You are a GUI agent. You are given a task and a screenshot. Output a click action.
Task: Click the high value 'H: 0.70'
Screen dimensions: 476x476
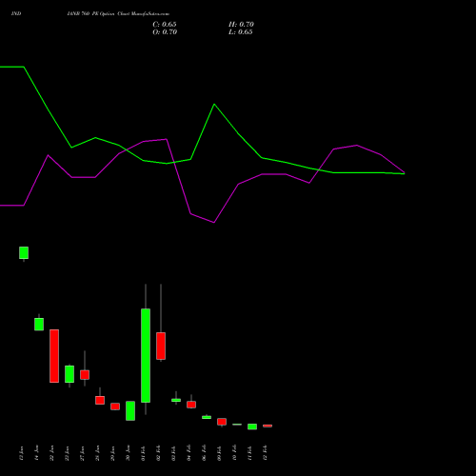tap(241, 25)
